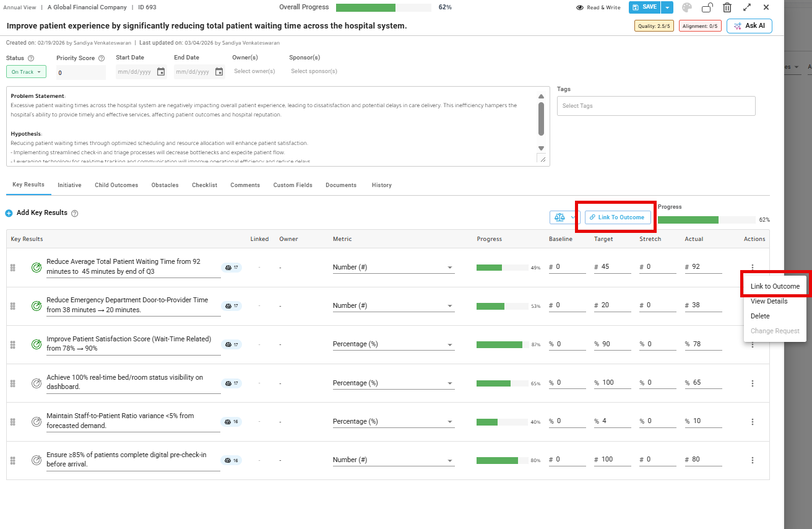Open the On Track status dropdown
Viewport: 812px width, 529px height.
click(x=26, y=72)
